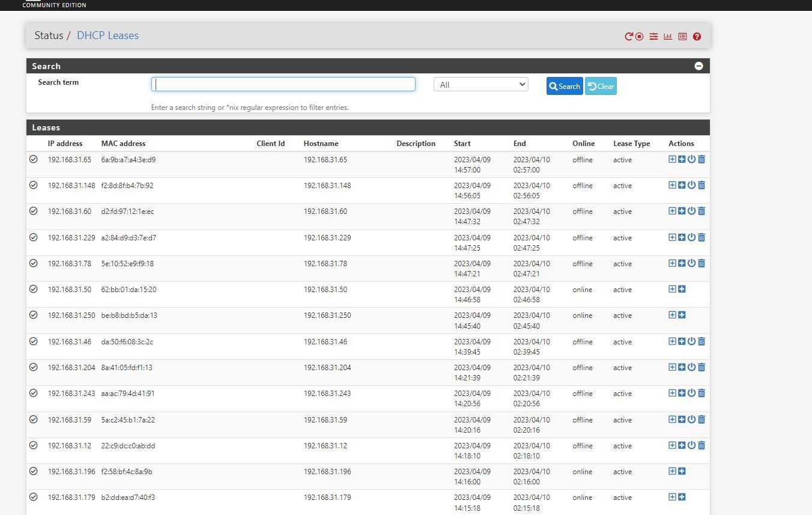Screen dimensions: 812x515
Task: Select MAC address be:b8:bd:b5:da:13
Action: click(x=129, y=315)
